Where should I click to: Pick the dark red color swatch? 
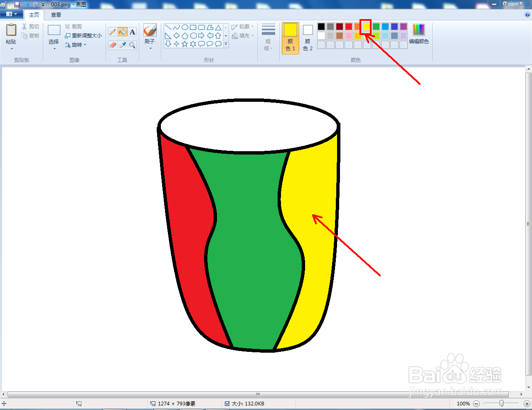(x=340, y=27)
